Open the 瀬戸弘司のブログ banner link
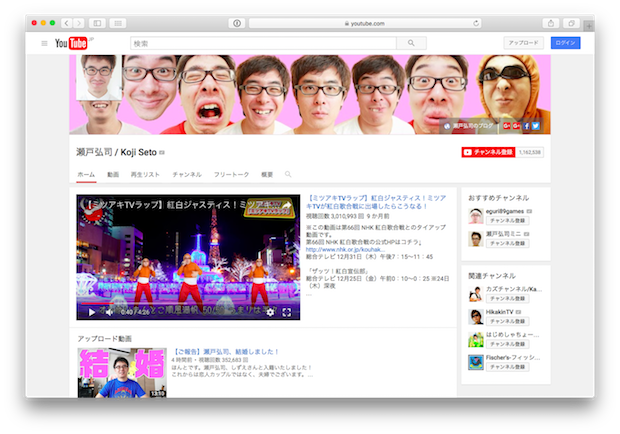This screenshot has width=620, height=434. (x=469, y=126)
